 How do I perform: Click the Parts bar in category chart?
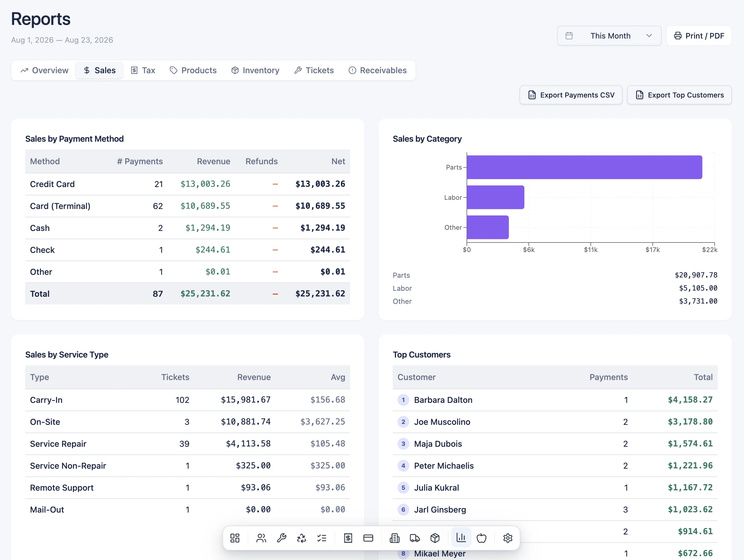(x=584, y=167)
